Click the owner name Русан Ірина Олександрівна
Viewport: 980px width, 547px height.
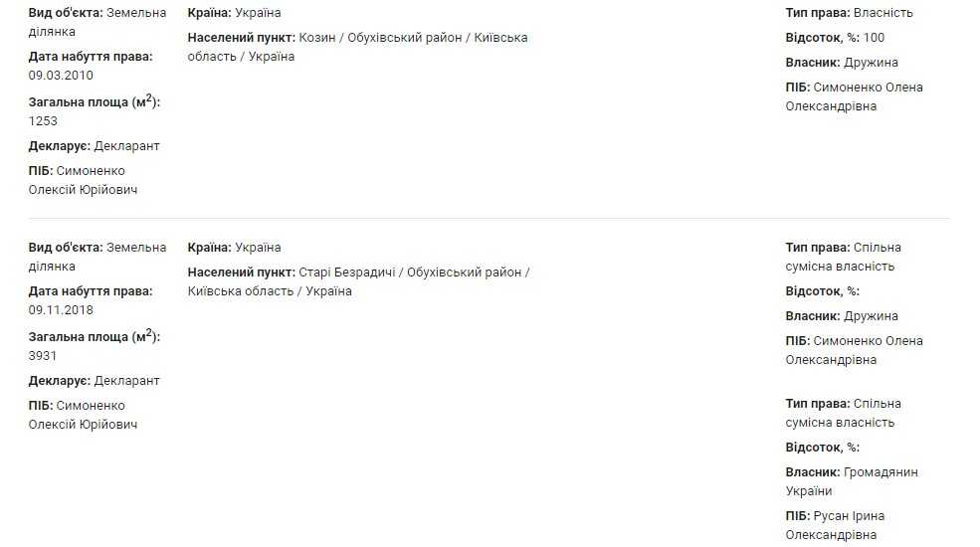click(x=835, y=525)
